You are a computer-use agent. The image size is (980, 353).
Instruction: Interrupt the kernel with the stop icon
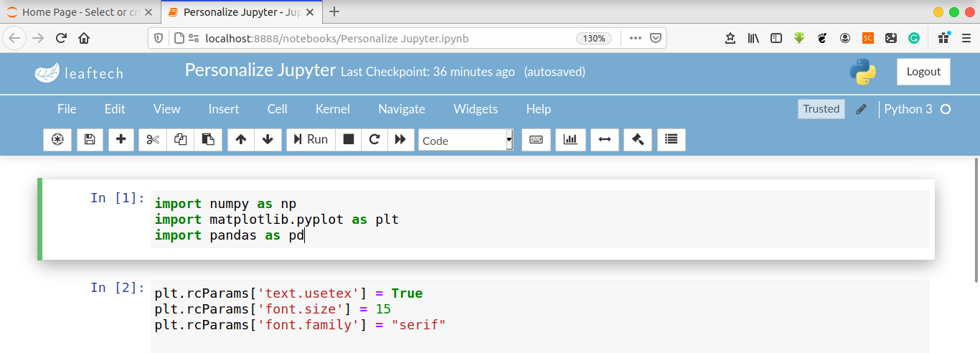click(349, 140)
